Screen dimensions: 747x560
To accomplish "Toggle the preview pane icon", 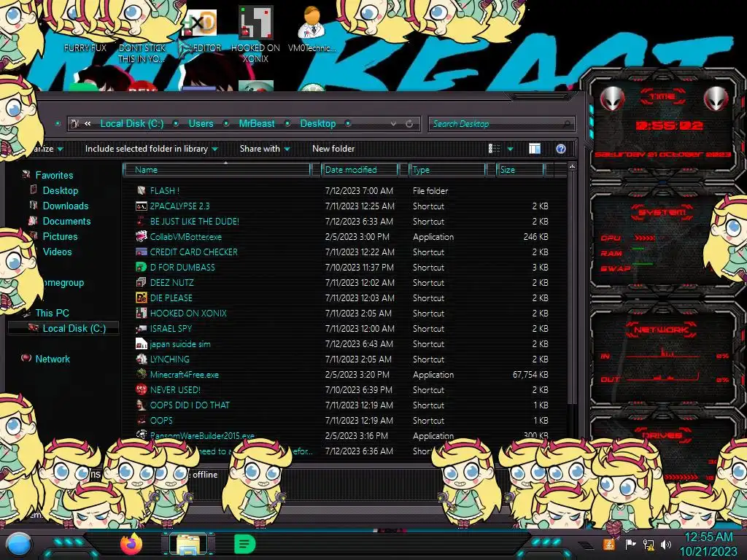I will click(x=535, y=149).
